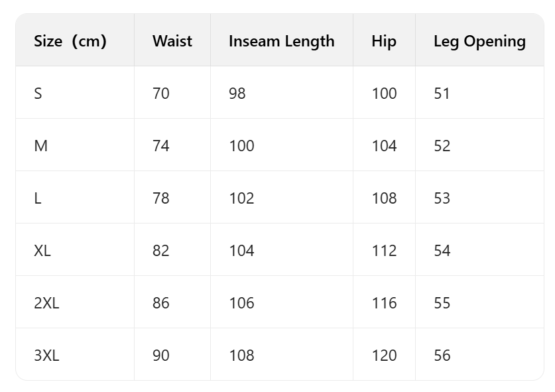Select leg opening value 54 for XL
This screenshot has width=555, height=392.
pyautogui.click(x=442, y=251)
